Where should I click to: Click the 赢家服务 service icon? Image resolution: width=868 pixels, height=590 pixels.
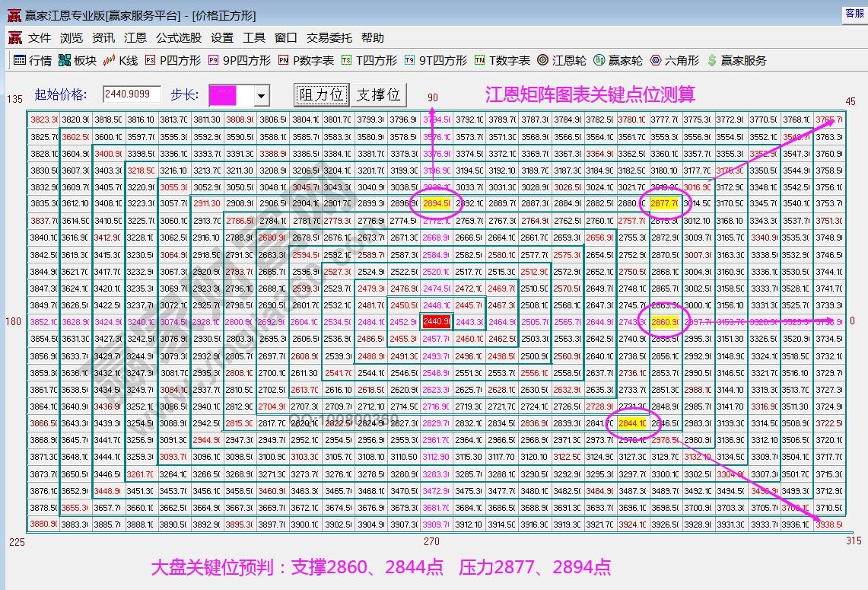click(x=731, y=62)
